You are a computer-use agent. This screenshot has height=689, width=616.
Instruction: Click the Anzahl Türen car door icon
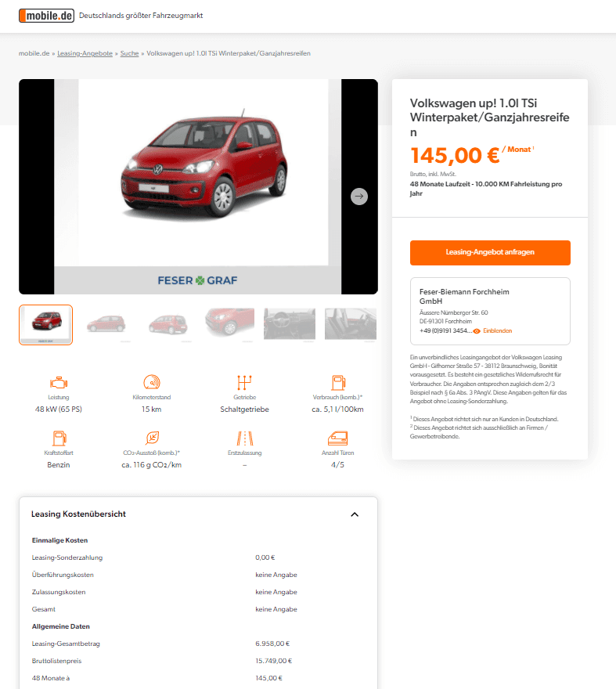337,438
